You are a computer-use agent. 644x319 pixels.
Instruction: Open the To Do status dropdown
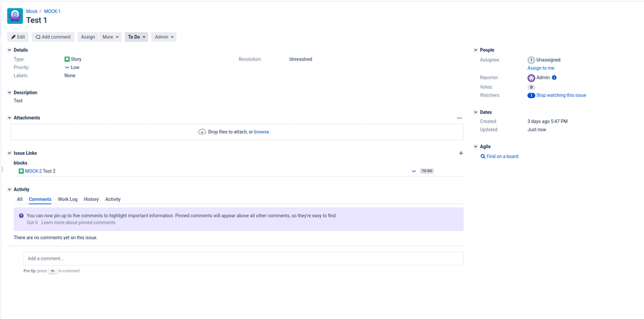(x=137, y=37)
